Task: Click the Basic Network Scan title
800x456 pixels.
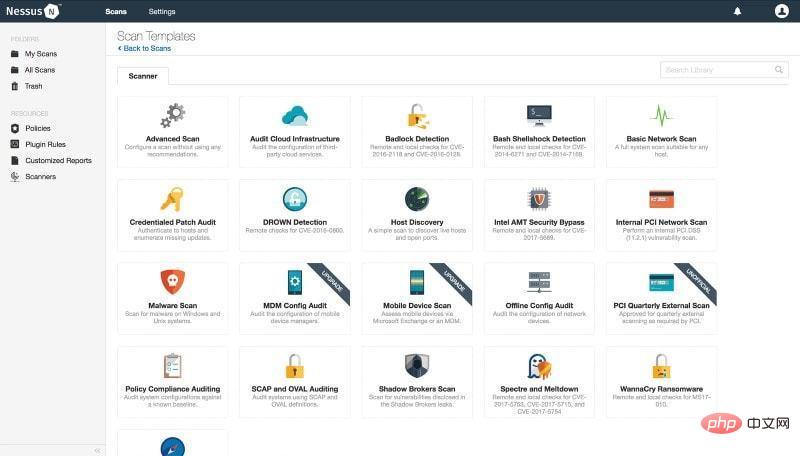Action: 661,139
